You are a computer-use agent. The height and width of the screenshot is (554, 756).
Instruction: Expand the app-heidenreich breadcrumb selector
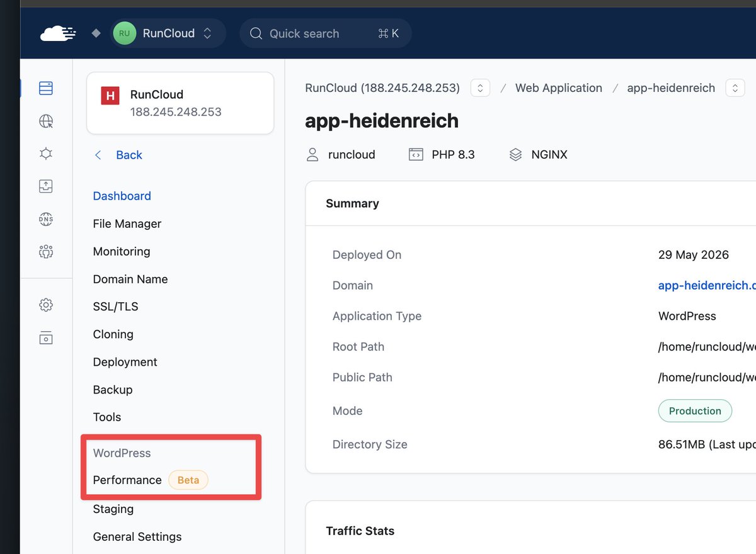735,88
